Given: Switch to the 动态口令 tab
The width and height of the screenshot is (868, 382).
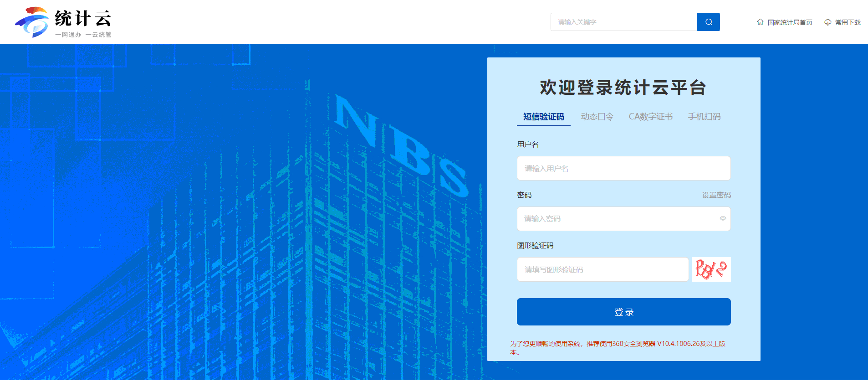Looking at the screenshot, I should [597, 117].
